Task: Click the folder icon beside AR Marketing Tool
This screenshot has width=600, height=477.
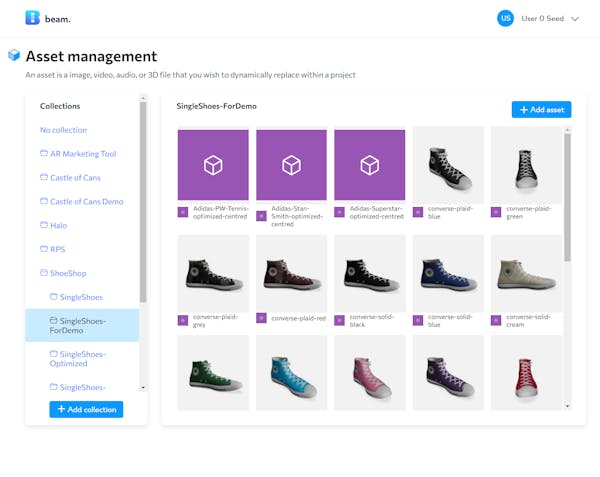Action: (44, 153)
